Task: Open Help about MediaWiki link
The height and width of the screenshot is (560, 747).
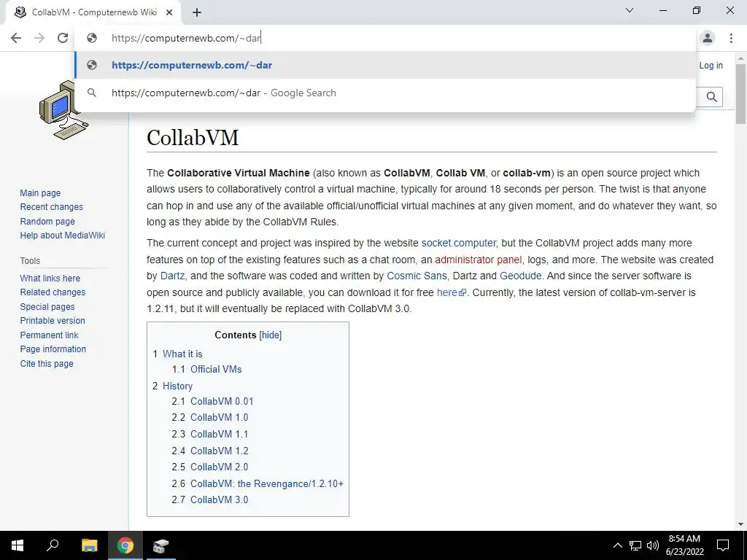Action: (x=63, y=236)
